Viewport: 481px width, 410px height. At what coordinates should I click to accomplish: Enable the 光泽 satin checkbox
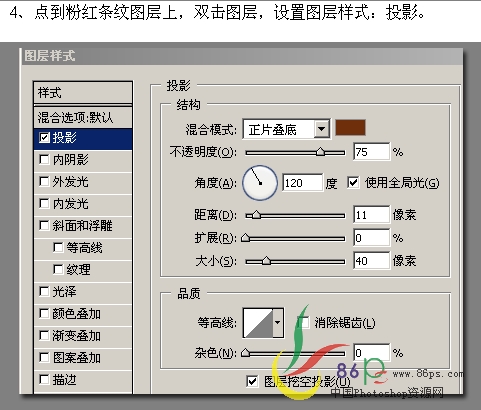[x=44, y=291]
